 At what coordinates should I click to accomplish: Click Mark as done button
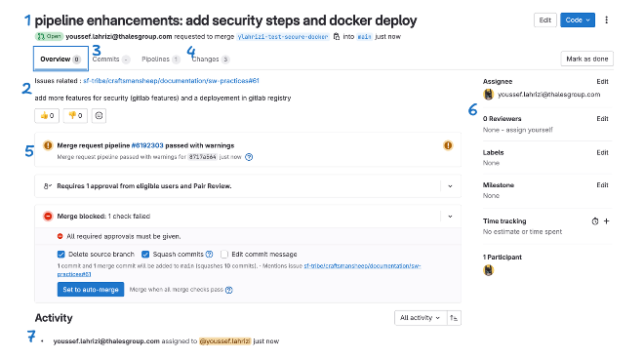tap(586, 59)
